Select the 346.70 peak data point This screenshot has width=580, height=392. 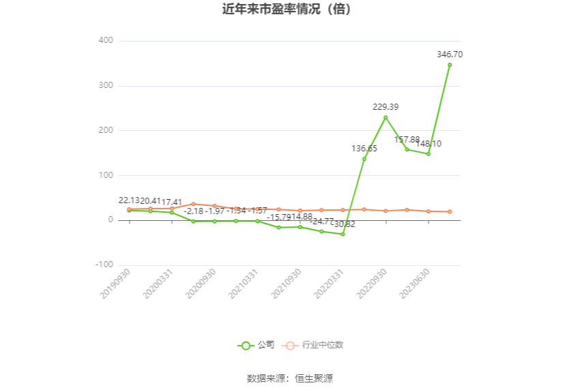450,65
